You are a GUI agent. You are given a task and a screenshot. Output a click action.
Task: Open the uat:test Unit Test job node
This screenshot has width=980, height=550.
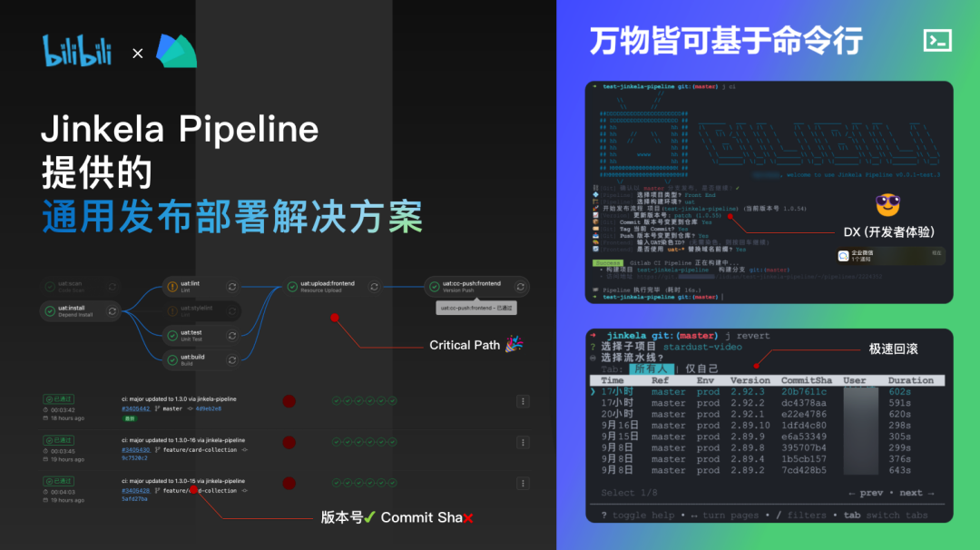201,336
